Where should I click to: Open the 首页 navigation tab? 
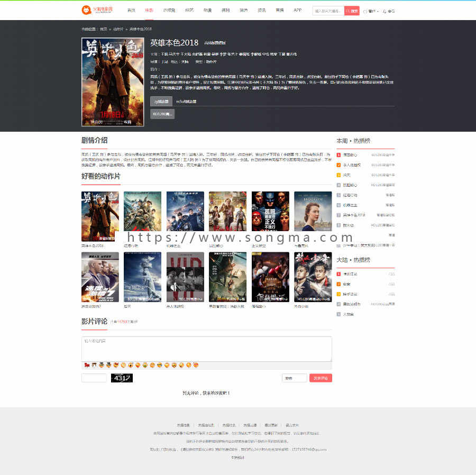(131, 11)
